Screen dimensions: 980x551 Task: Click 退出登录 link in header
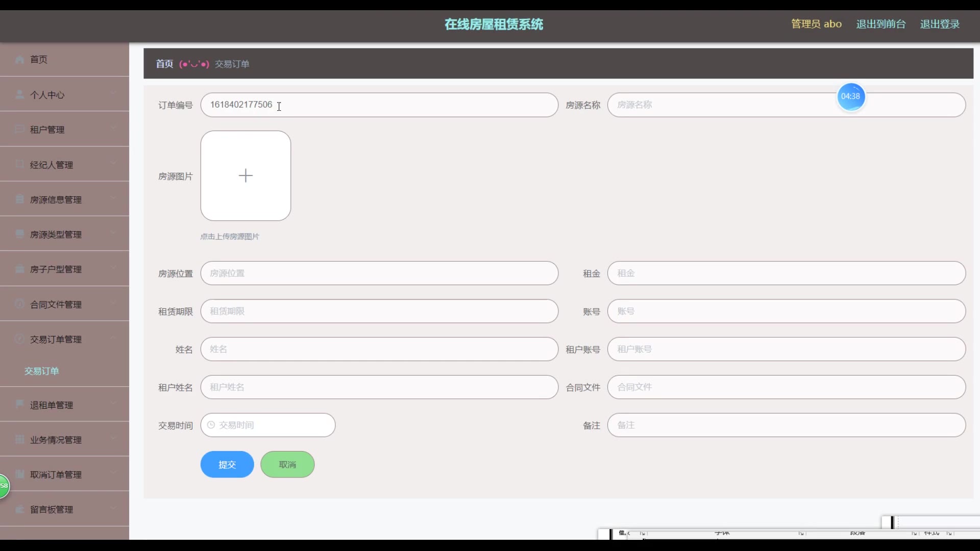click(940, 24)
